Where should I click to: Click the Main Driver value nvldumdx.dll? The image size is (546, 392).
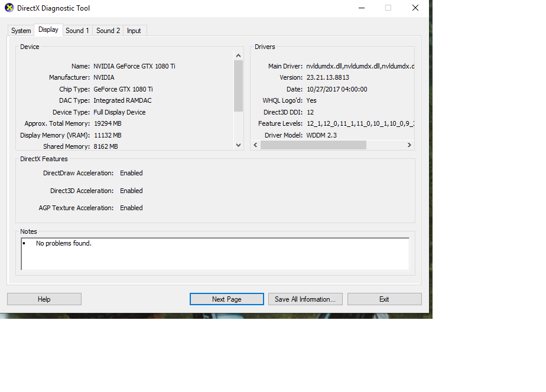tap(360, 66)
